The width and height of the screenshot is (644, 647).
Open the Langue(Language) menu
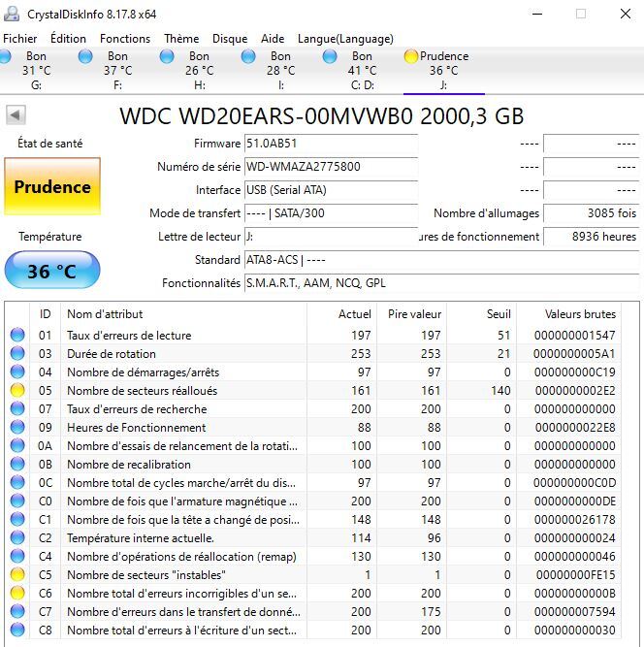345,39
